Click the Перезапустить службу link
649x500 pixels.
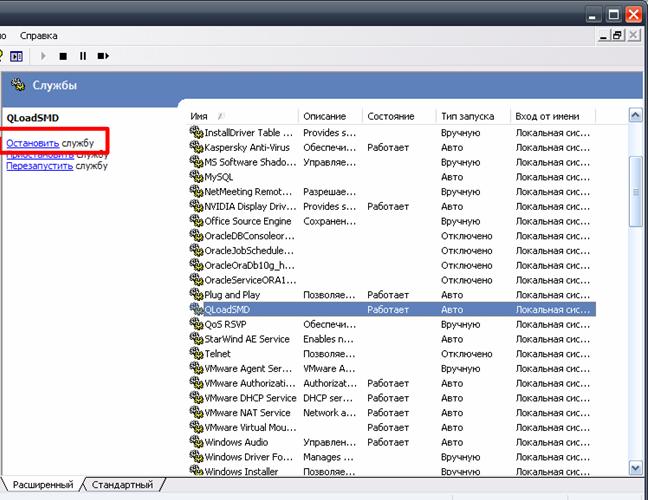57,166
